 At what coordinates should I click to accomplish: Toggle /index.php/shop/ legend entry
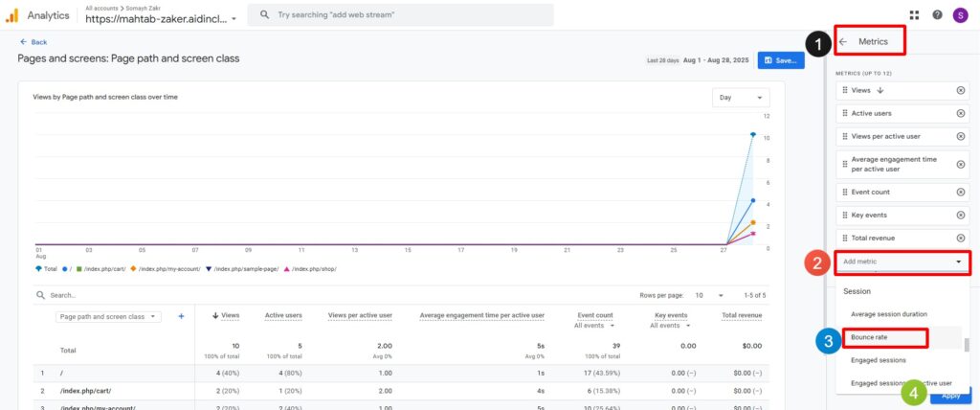coord(310,268)
